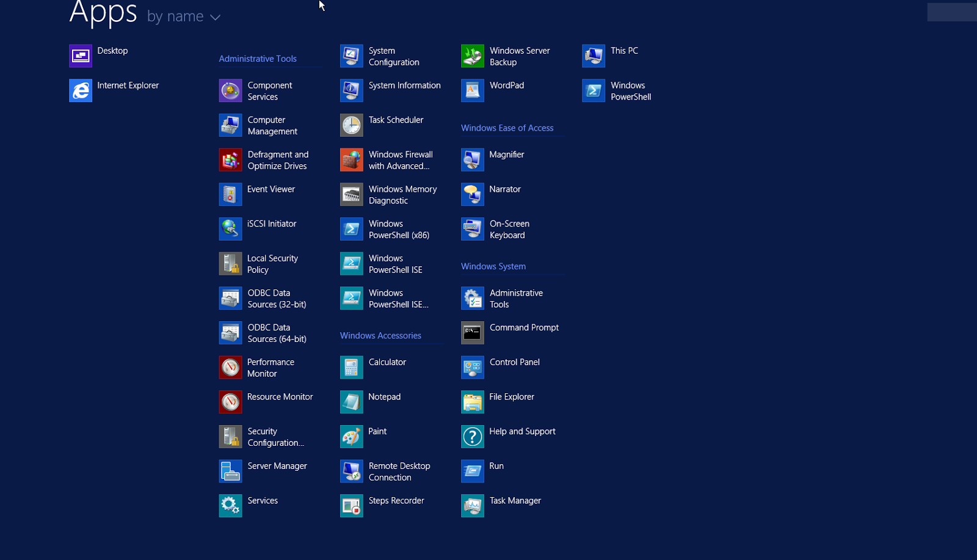The width and height of the screenshot is (977, 560).
Task: Click the Windows PowerShell label under This PC
Action: (631, 91)
